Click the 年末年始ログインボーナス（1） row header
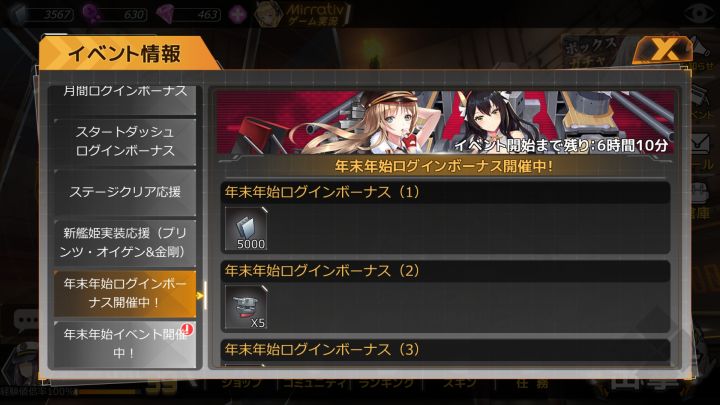Viewport: 720px width, 405px height. coord(444,192)
